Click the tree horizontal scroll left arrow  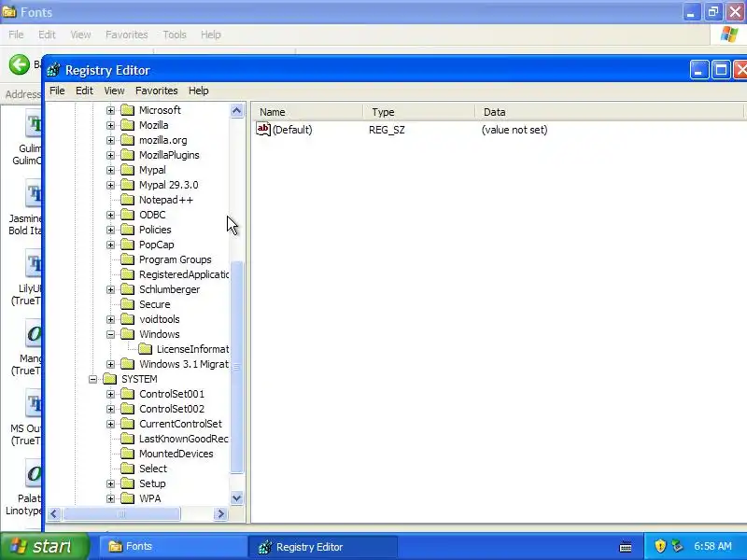tap(54, 514)
